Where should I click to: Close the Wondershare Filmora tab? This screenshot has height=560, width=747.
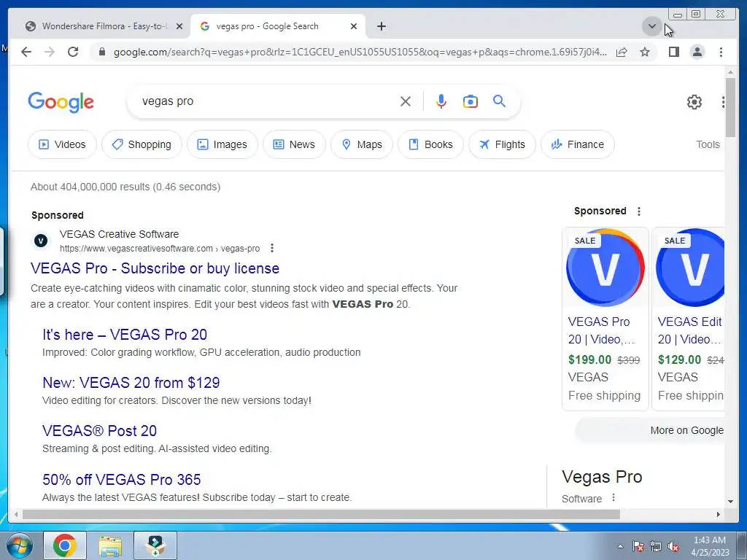pyautogui.click(x=179, y=26)
